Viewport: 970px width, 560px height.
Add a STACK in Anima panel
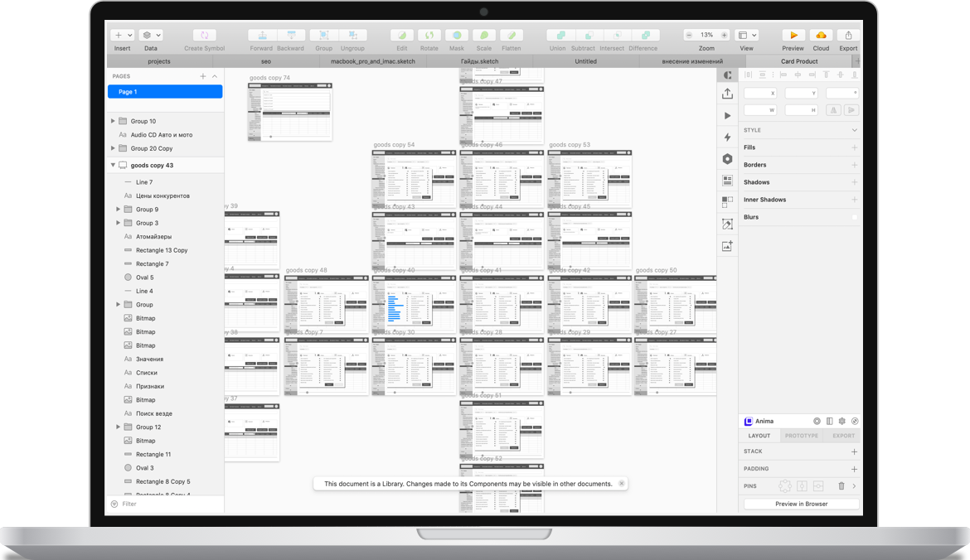tap(854, 451)
